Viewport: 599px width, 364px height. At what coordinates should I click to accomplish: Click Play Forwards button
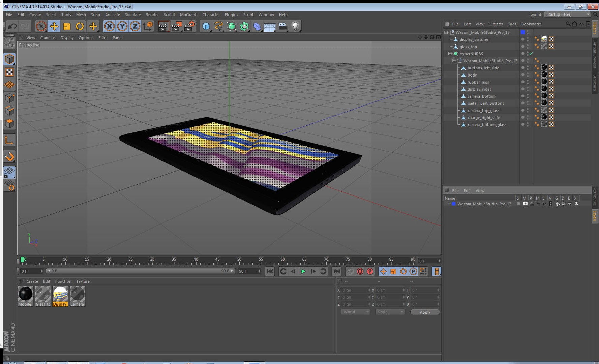click(x=303, y=271)
